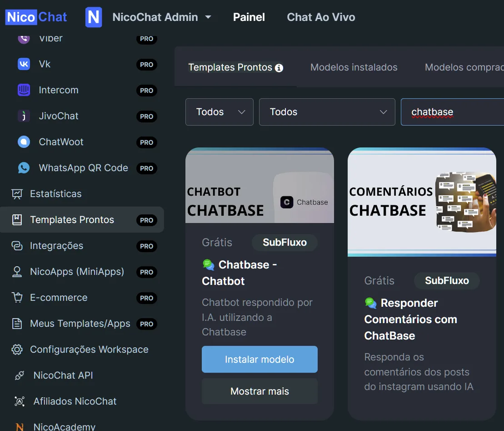
Task: Click the PRO badge next to E-commerce
Action: tap(147, 298)
